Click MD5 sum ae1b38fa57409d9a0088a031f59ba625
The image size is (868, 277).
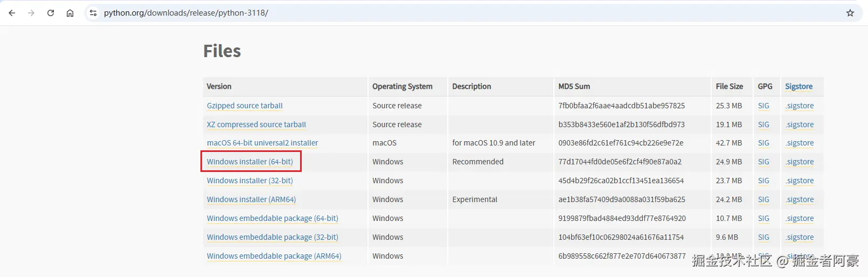pos(622,199)
